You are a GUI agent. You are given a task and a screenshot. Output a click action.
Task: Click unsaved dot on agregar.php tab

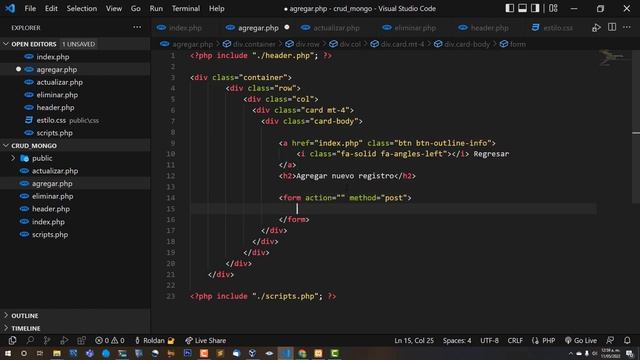[287, 27]
